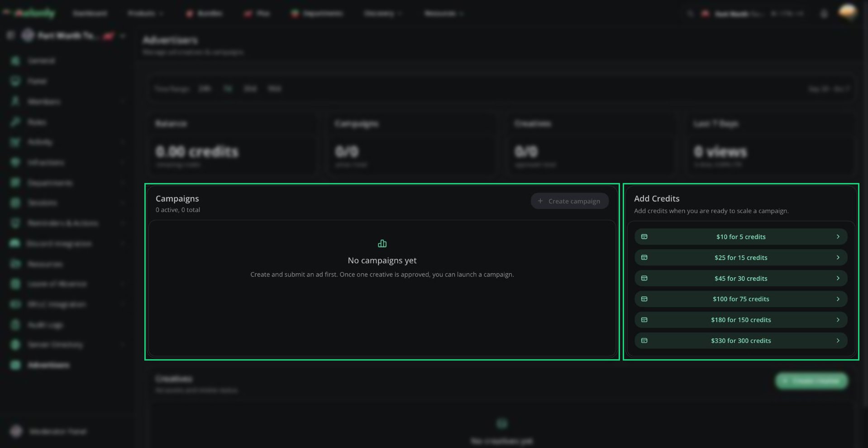Open the chevron on $180 for 150 credits
Image resolution: width=868 pixels, height=448 pixels.
tap(838, 320)
